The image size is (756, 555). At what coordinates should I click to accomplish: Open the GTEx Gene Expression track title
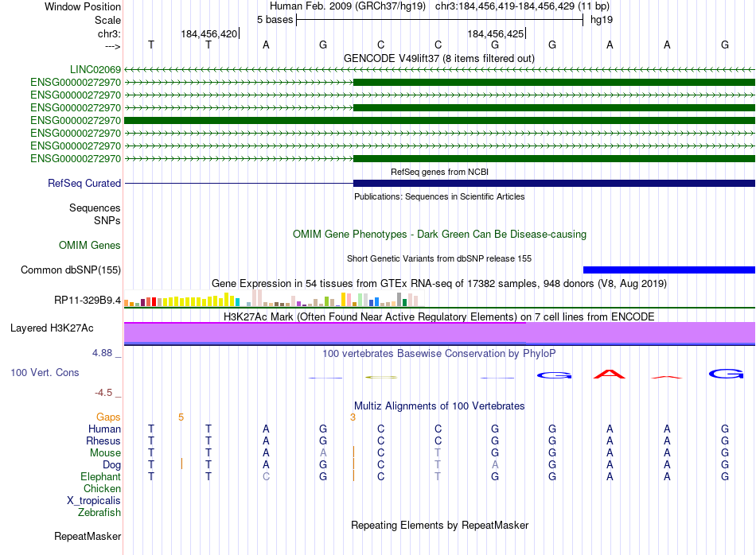[439, 283]
